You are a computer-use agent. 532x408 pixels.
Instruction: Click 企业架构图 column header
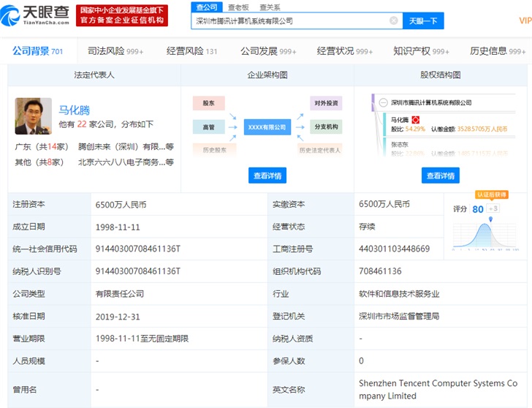pos(267,75)
